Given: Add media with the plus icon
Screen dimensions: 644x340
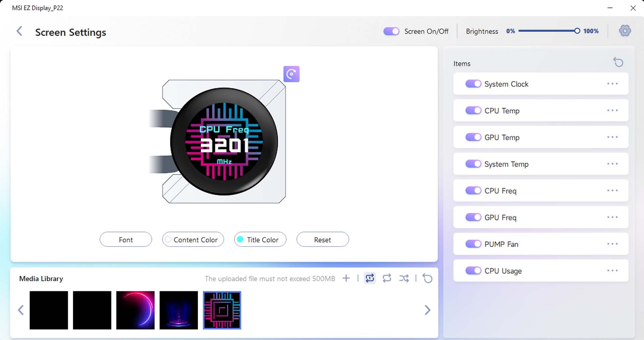Looking at the screenshot, I should (x=346, y=278).
